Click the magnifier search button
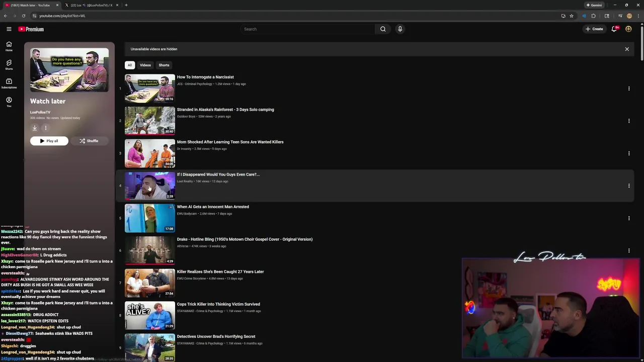Image resolution: width=644 pixels, height=362 pixels. [383, 29]
